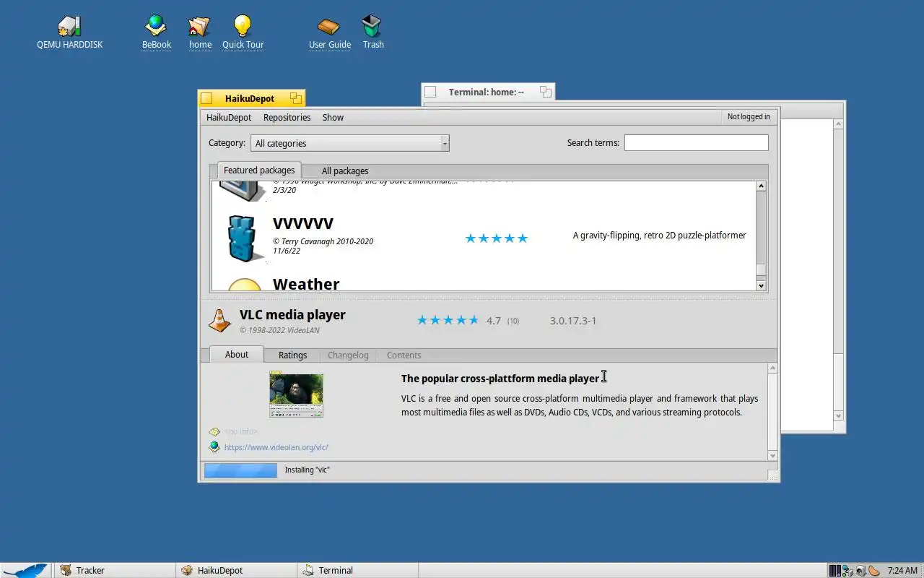Click About panel scroll down arrow
The width and height of the screenshot is (924, 578).
click(x=772, y=455)
